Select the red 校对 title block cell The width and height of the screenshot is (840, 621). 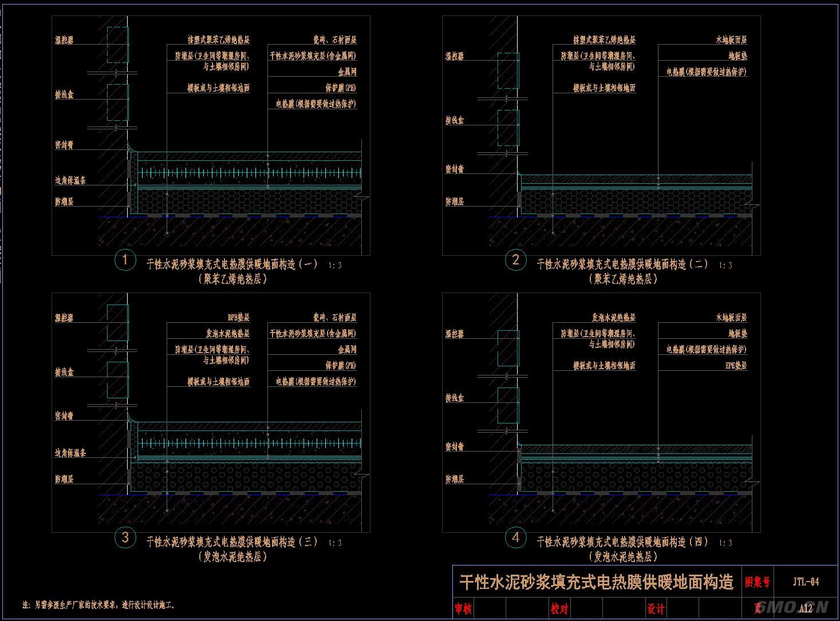tap(559, 609)
